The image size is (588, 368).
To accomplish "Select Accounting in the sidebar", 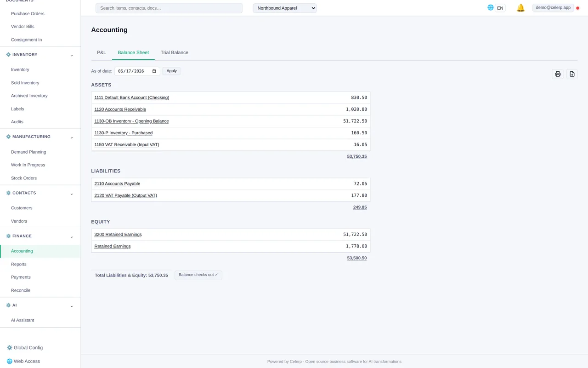I will coord(40,251).
